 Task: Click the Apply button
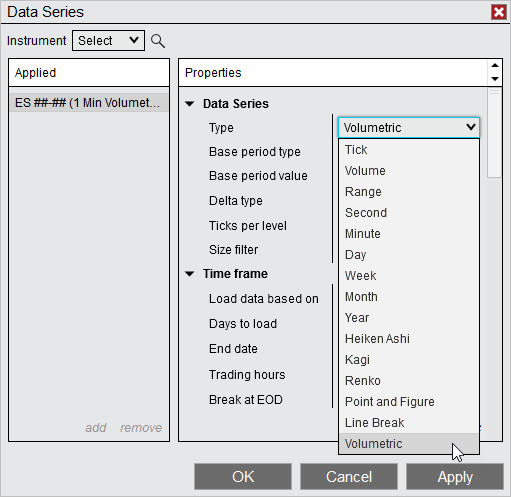[x=455, y=477]
